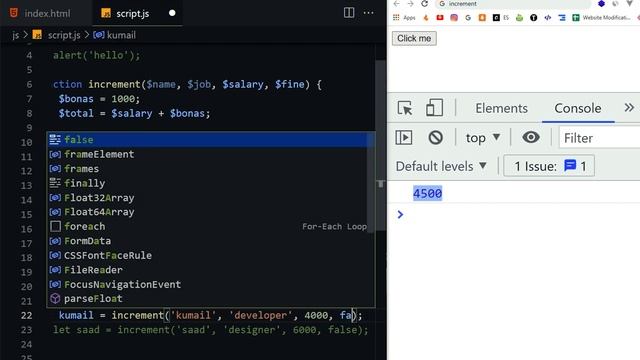Pick FormData from the autocomplete list
The image size is (640, 360).
point(207,241)
